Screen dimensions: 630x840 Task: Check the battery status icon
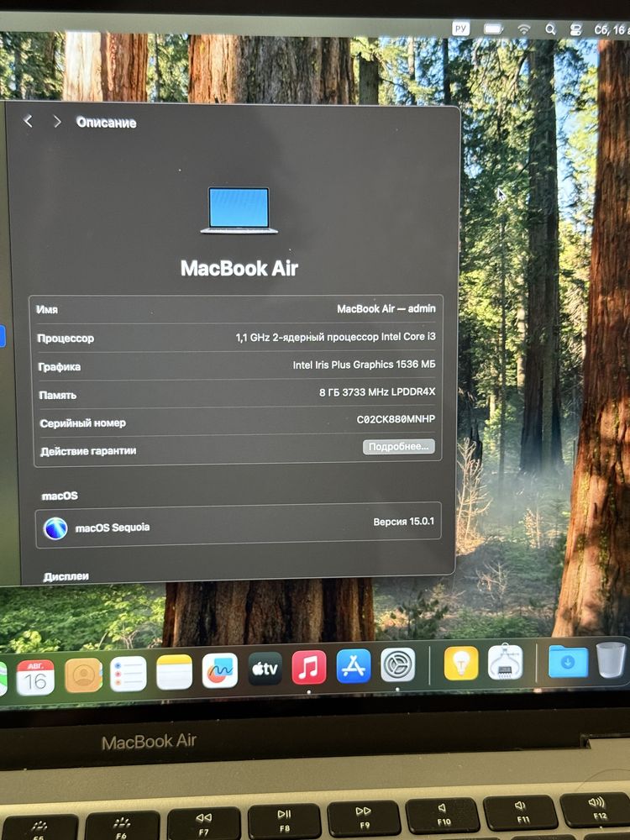[x=493, y=29]
